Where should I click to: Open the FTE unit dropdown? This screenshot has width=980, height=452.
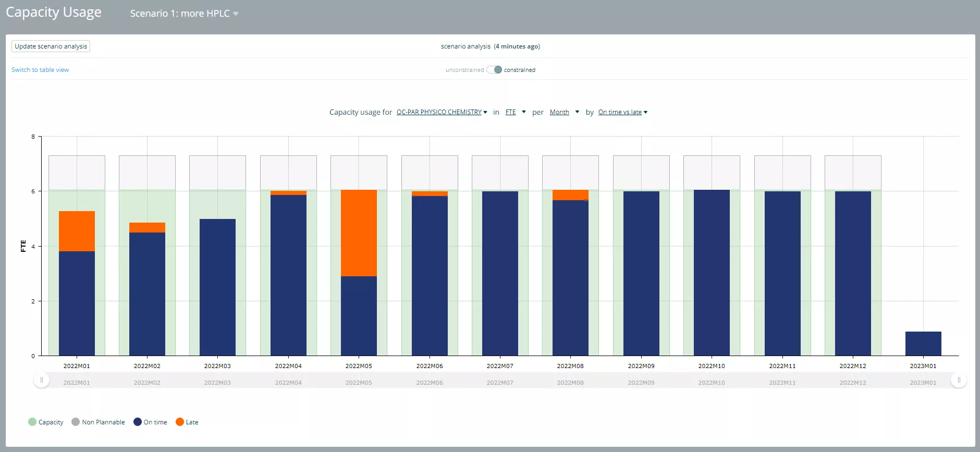point(516,112)
